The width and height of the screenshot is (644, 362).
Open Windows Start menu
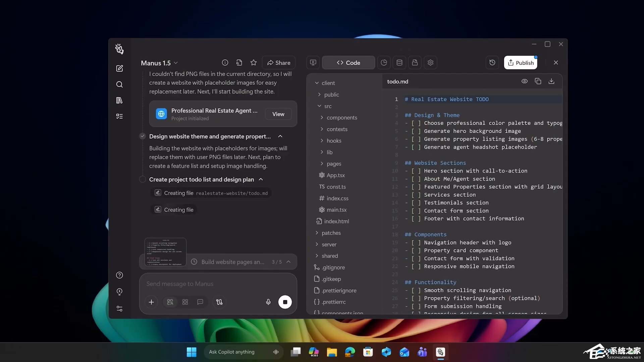(x=192, y=352)
